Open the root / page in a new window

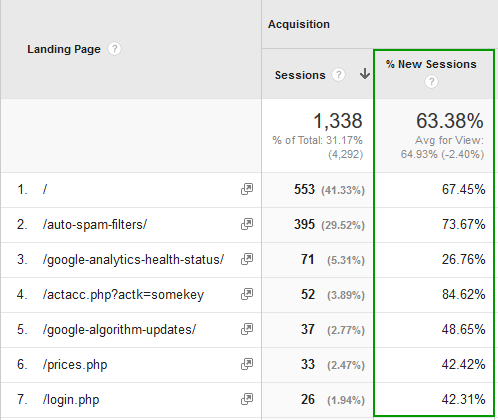point(247,189)
